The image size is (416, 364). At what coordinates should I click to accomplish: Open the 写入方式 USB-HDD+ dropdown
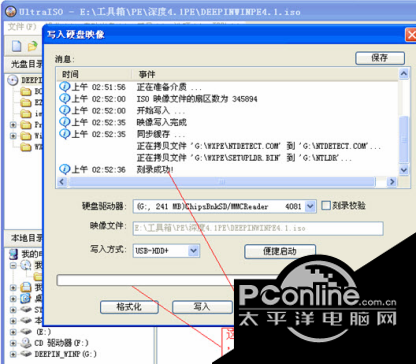[x=193, y=251]
